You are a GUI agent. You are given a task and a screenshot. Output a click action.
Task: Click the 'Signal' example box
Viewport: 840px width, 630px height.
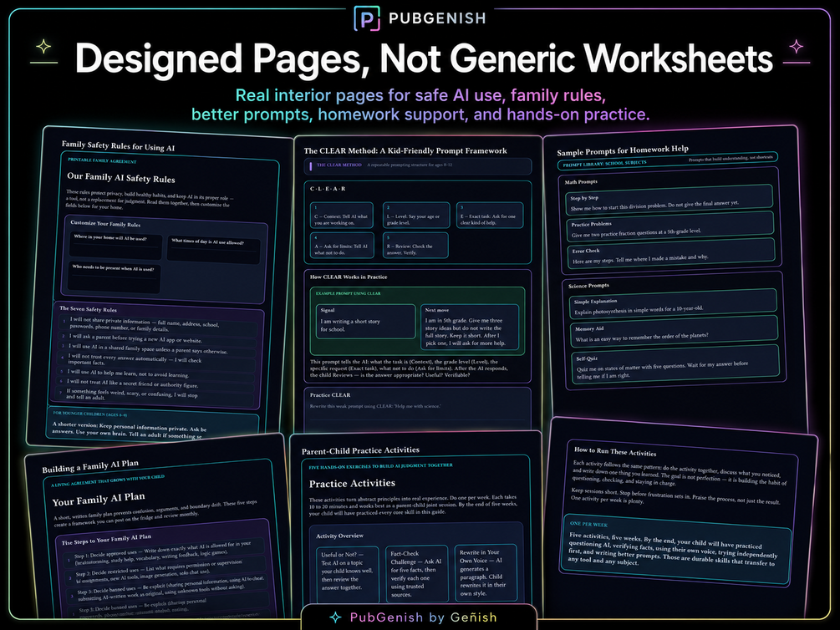(x=365, y=322)
